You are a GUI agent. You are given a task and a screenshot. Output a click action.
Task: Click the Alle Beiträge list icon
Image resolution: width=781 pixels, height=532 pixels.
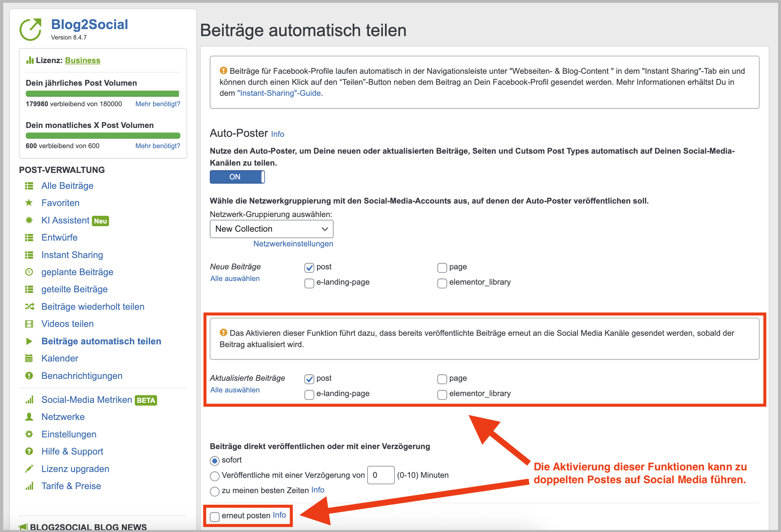29,186
